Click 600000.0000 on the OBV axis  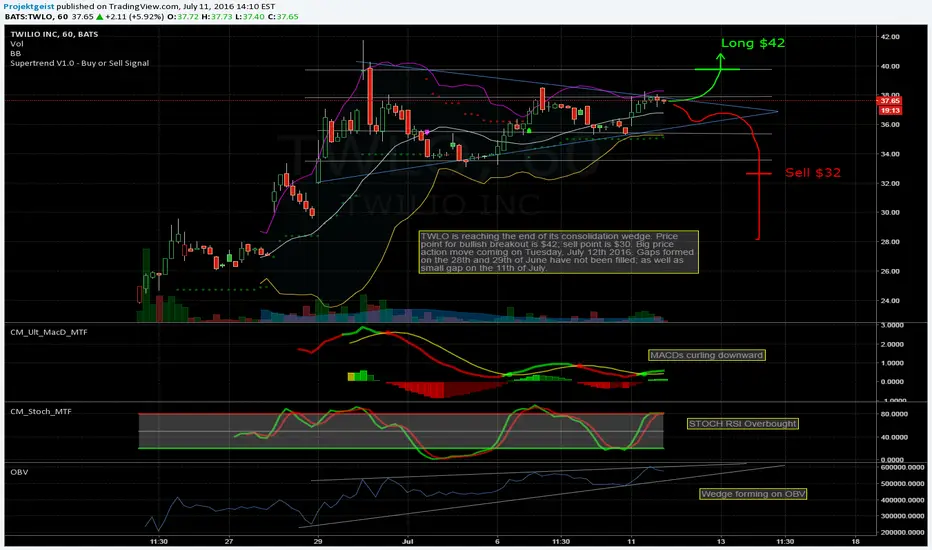[x=902, y=467]
